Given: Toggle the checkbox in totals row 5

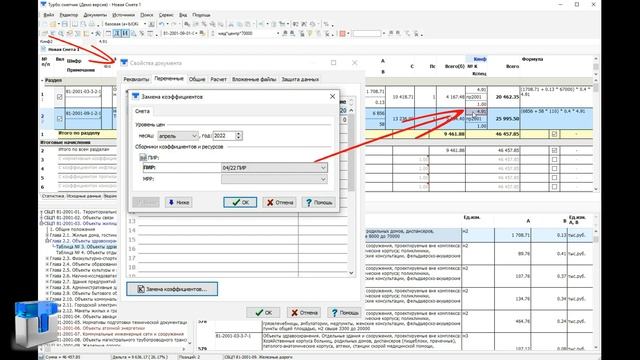Looking at the screenshot, I should point(554,178).
